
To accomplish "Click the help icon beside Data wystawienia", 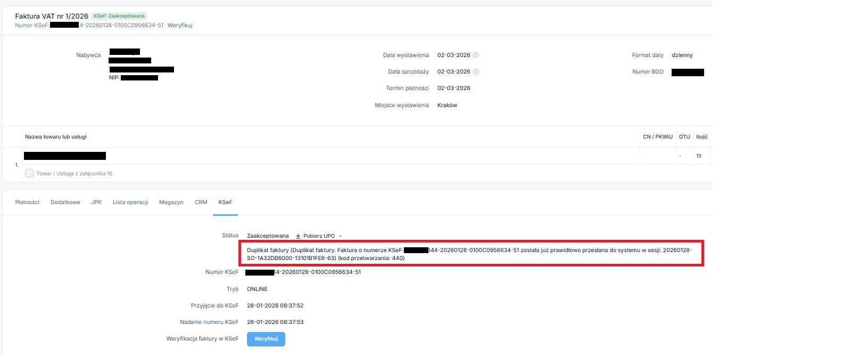I will pos(476,55).
